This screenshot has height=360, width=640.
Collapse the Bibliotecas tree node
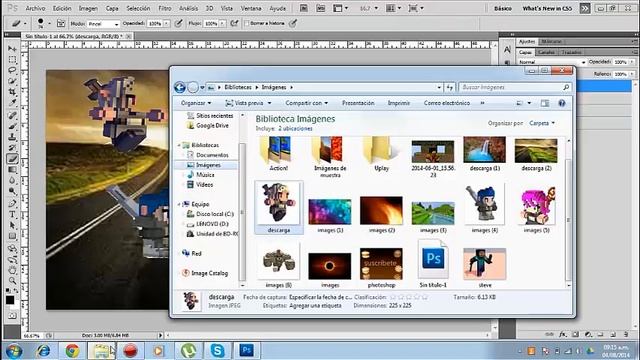(x=179, y=145)
